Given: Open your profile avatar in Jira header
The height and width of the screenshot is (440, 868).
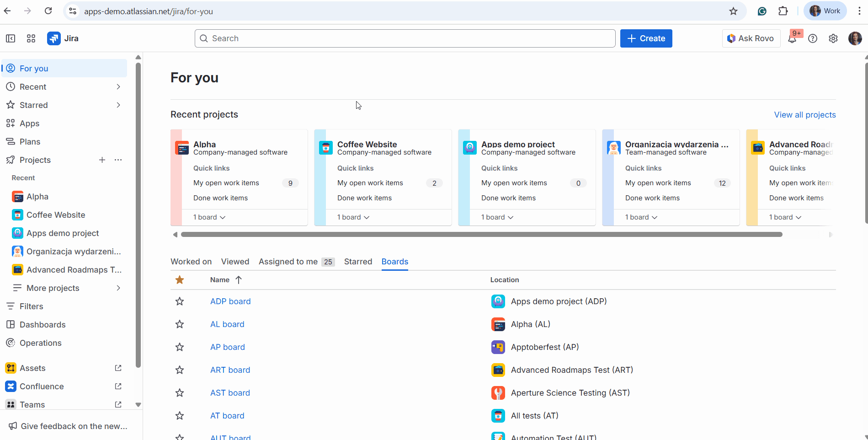Looking at the screenshot, I should coord(855,38).
